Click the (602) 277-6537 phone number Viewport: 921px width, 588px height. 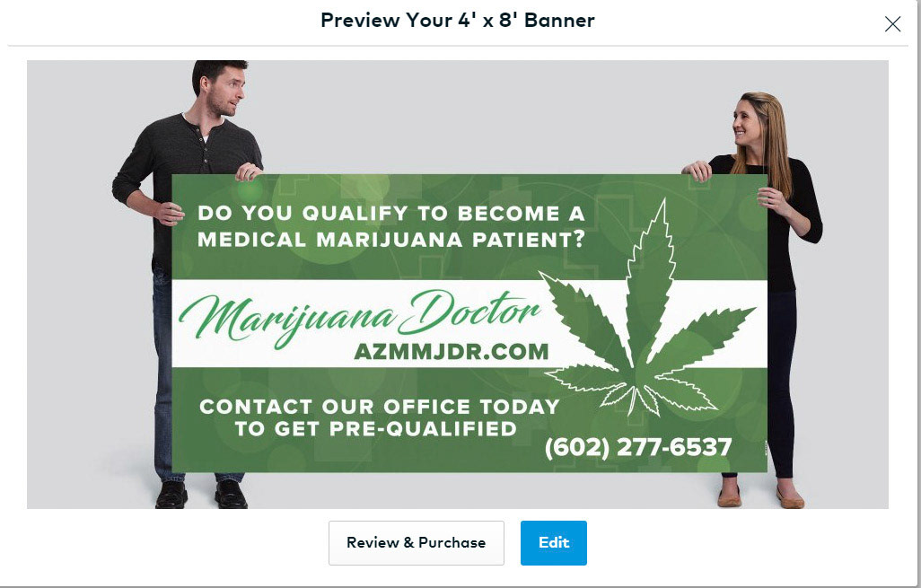(638, 447)
